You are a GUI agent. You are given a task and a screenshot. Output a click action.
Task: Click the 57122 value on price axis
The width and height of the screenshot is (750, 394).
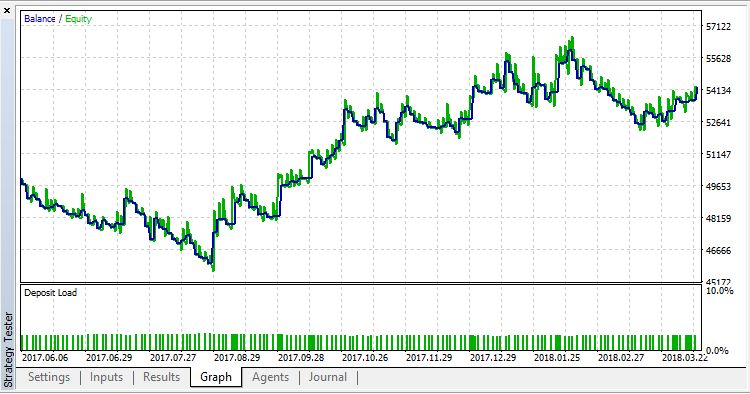pyautogui.click(x=718, y=27)
